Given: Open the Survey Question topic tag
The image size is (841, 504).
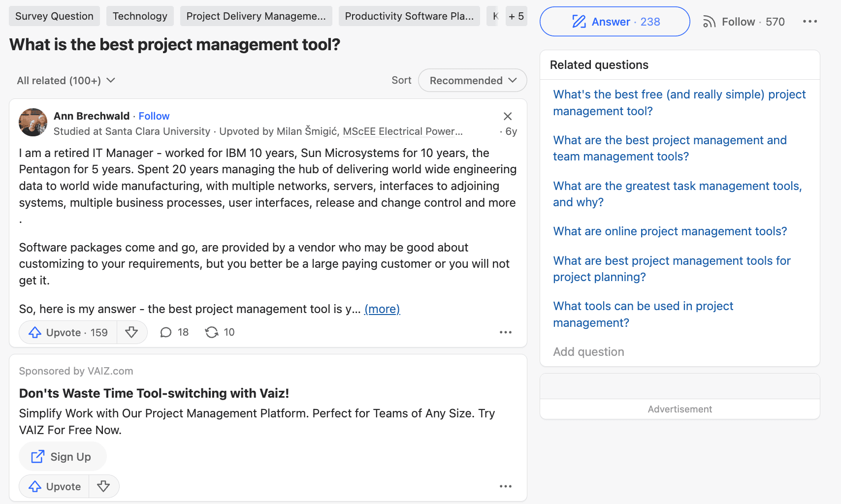Looking at the screenshot, I should pyautogui.click(x=54, y=16).
